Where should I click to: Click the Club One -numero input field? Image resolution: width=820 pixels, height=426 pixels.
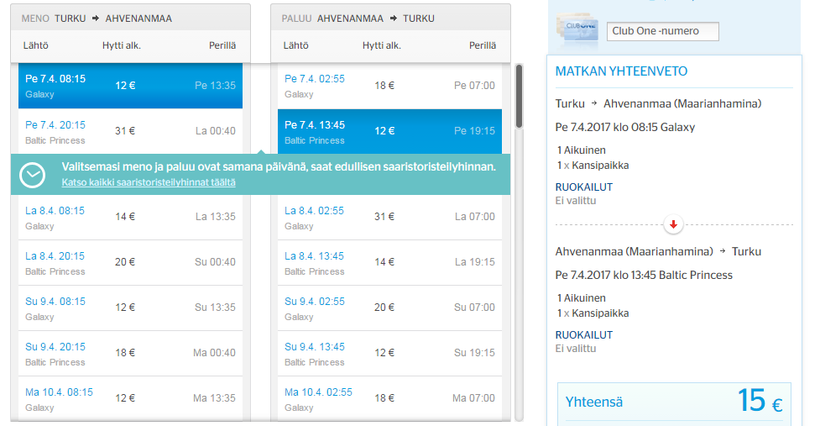[662, 32]
